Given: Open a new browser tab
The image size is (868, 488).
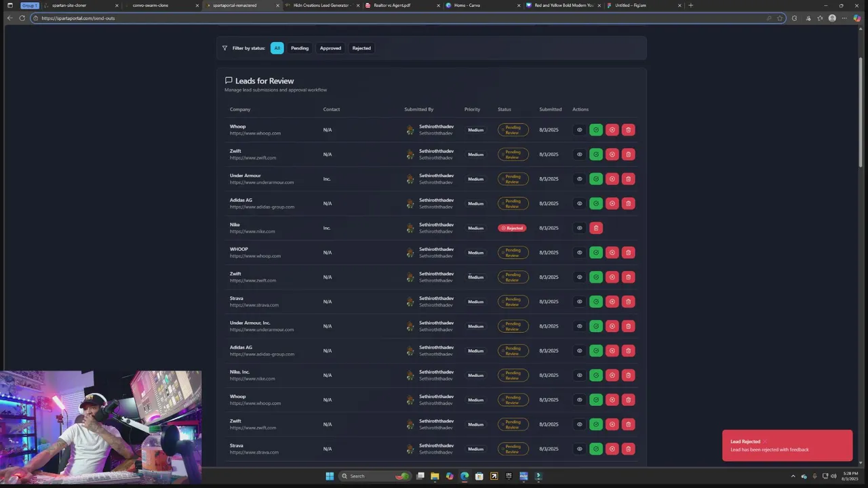Looking at the screenshot, I should pos(690,5).
